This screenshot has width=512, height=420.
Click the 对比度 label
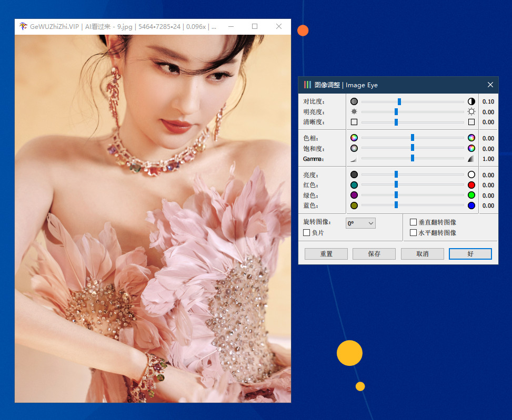(x=314, y=101)
